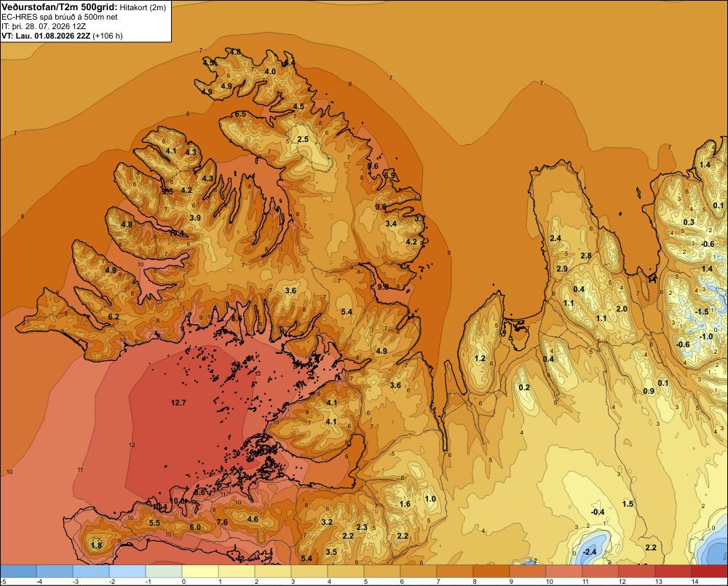Click the legend swatch between -1 and 0
The image size is (728, 586).
pyautogui.click(x=164, y=571)
